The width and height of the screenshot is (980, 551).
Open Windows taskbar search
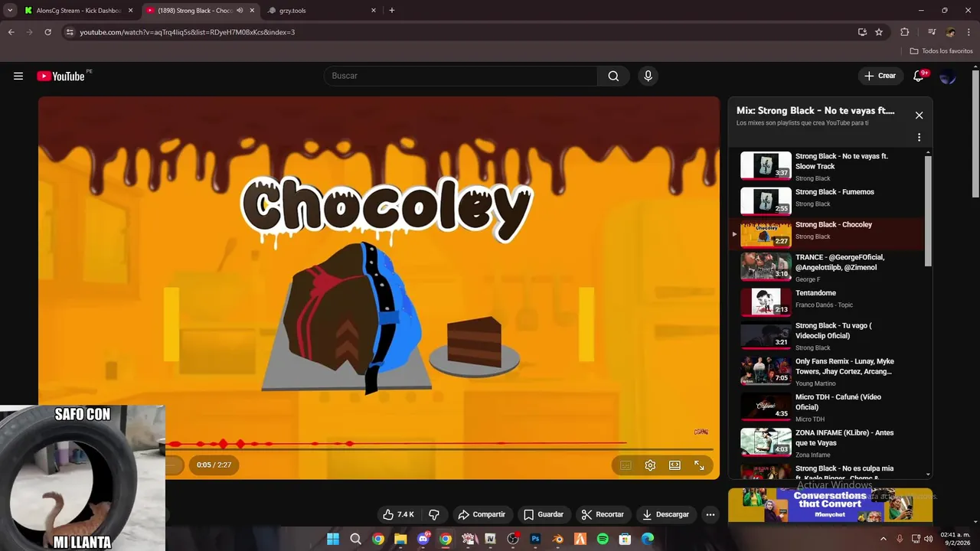355,539
